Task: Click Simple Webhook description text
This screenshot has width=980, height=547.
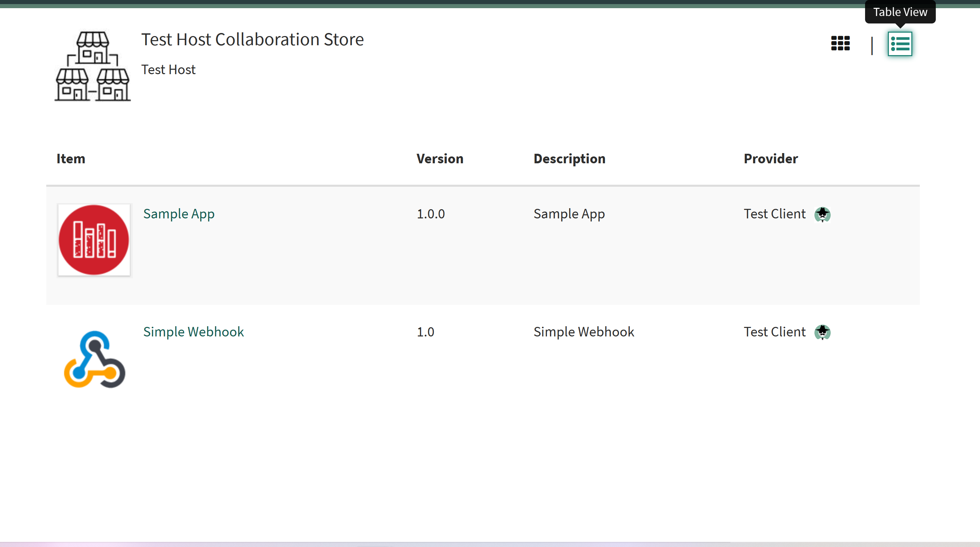Action: pyautogui.click(x=584, y=332)
